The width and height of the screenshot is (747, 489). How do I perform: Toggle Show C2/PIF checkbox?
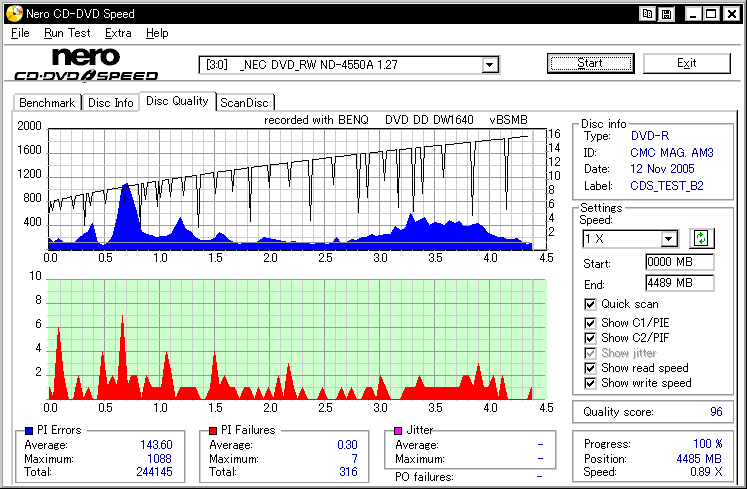click(x=590, y=338)
